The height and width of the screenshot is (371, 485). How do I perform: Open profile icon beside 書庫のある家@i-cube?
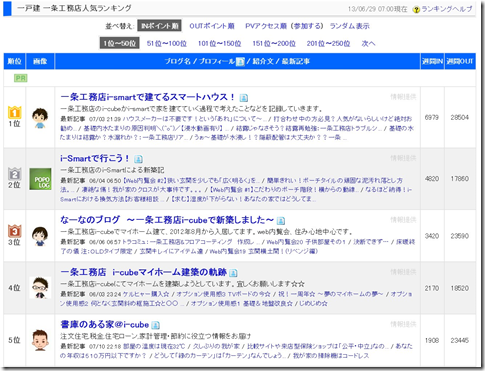click(155, 325)
